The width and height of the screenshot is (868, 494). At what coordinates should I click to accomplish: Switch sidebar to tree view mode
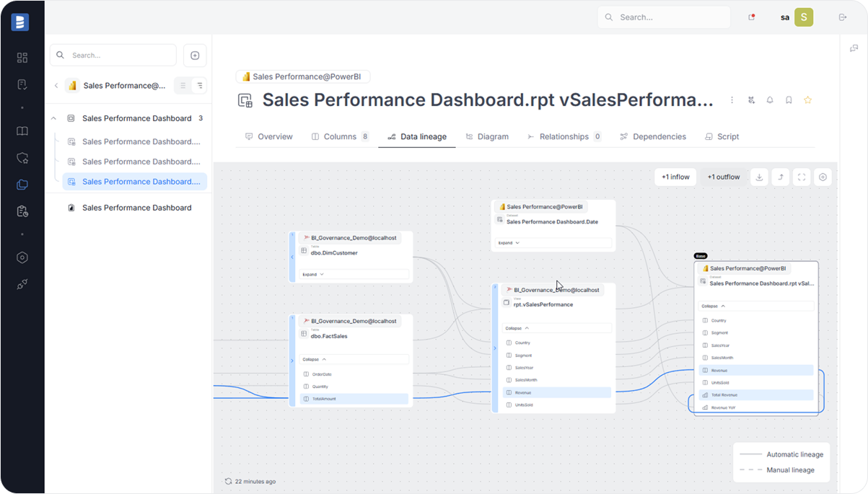[x=200, y=86]
